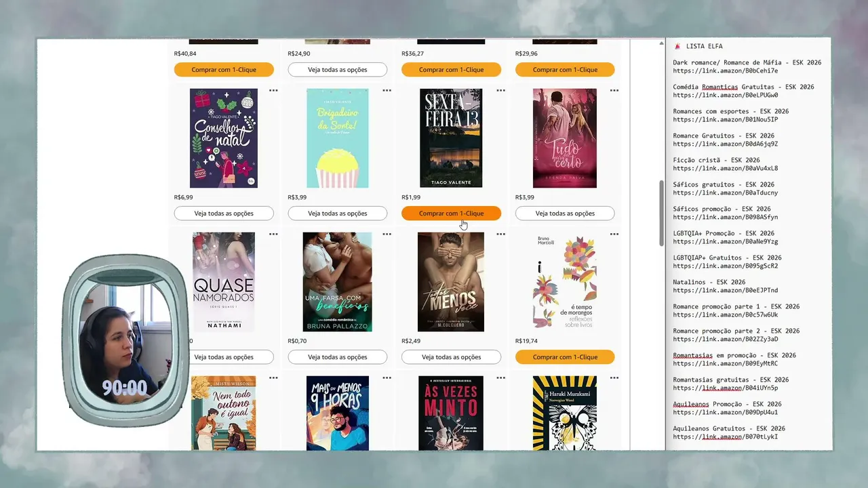868x488 pixels.
Task: View all options for Todos Menos Você
Action: point(451,357)
